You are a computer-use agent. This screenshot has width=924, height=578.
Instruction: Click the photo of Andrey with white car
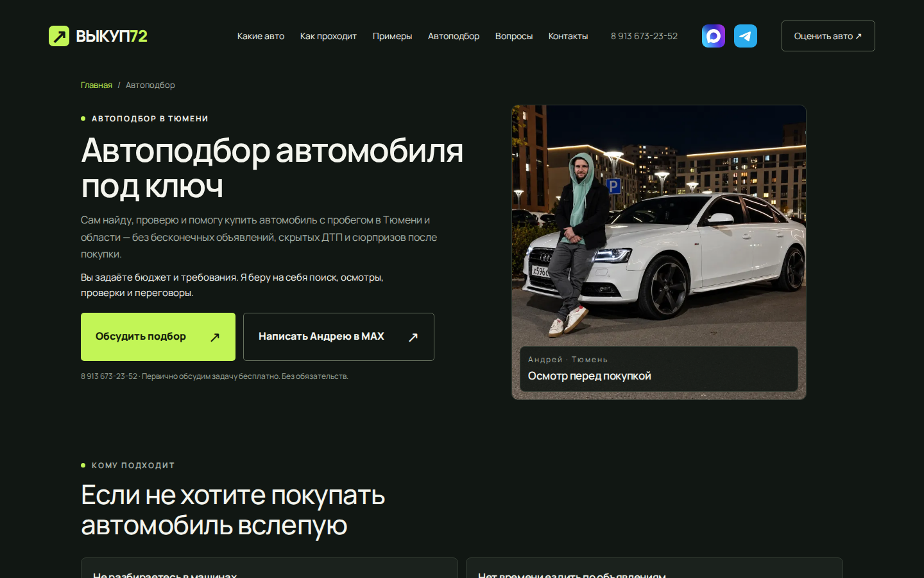pos(659,252)
